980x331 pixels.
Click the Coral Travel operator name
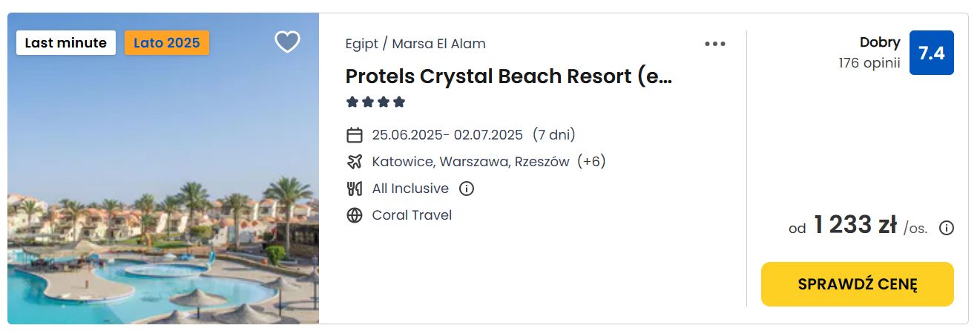[x=412, y=215]
